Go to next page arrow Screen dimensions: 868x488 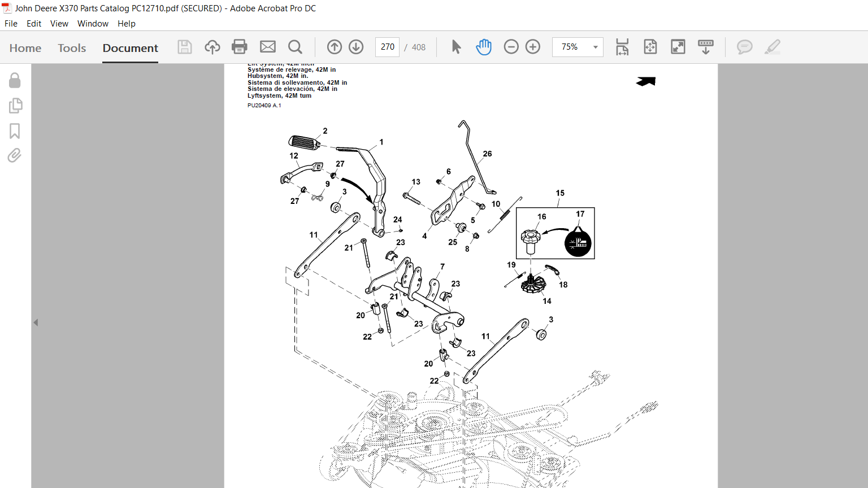click(x=356, y=47)
